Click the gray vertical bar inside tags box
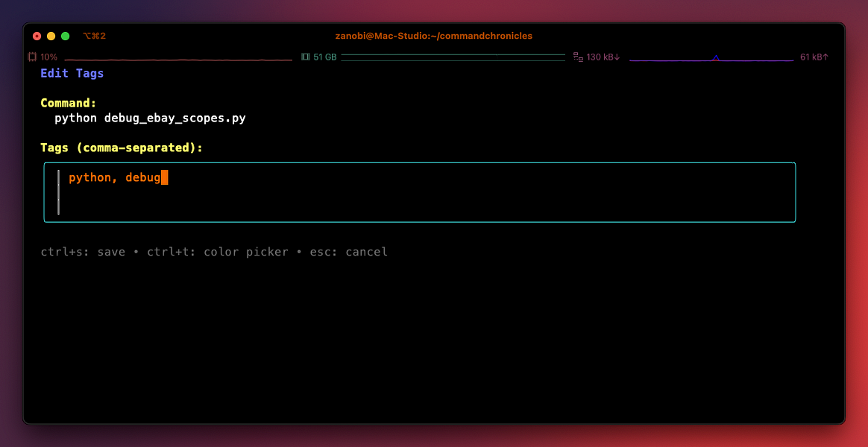The width and height of the screenshot is (868, 447). [x=58, y=192]
